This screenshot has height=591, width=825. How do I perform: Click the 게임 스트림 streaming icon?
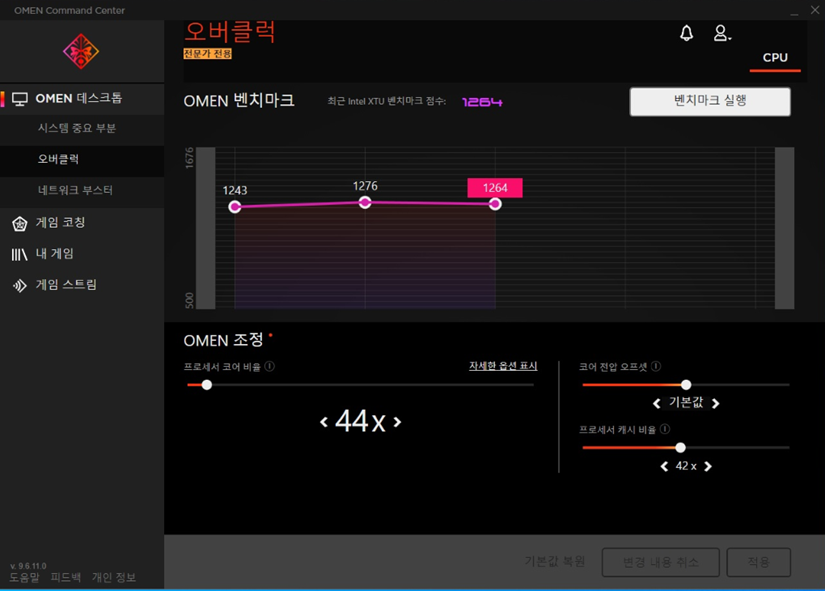(x=19, y=286)
